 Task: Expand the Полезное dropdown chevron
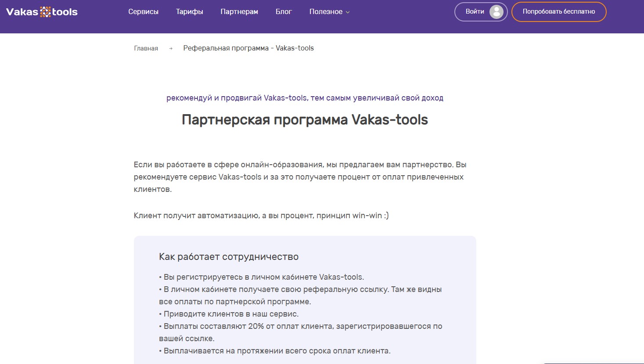click(x=348, y=12)
